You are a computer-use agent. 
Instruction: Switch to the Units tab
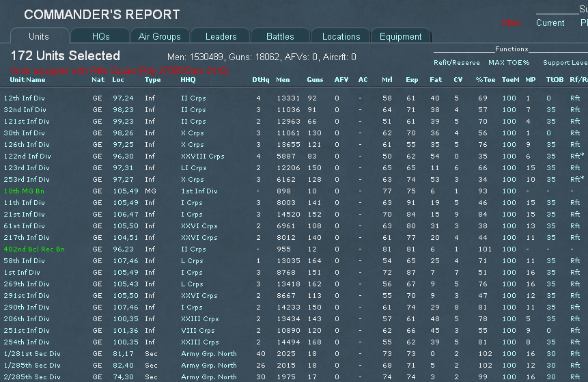click(39, 36)
